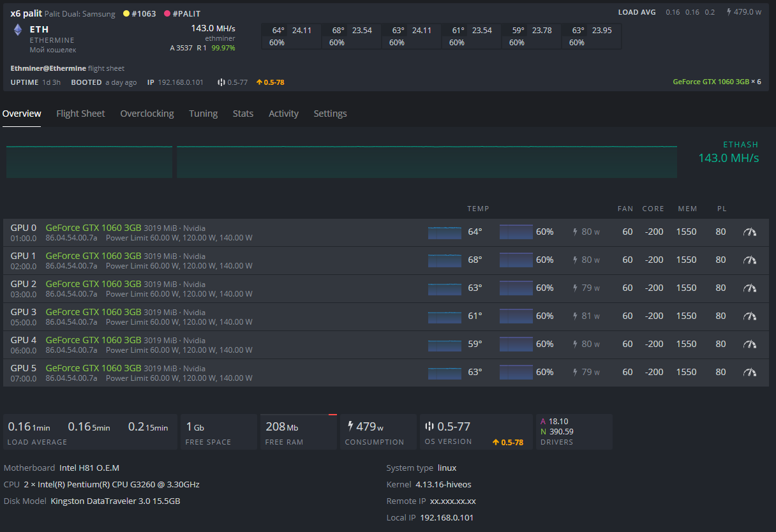Viewport: 776px width, 532px height.
Task: Click GPU 4 power limit value 80
Action: (720, 344)
